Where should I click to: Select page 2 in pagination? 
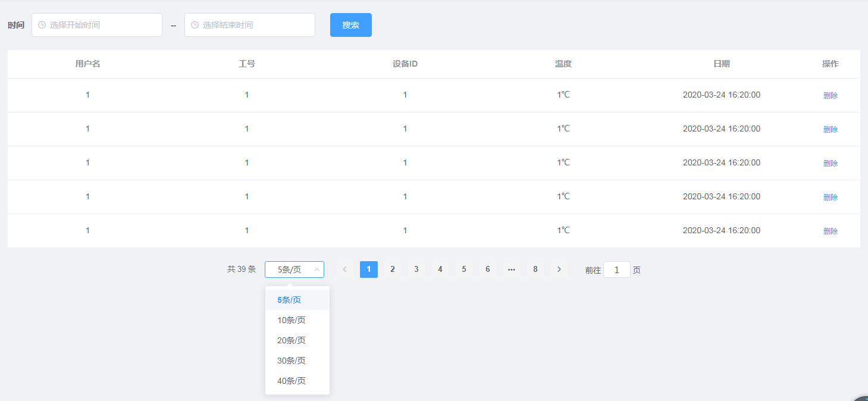coord(392,270)
